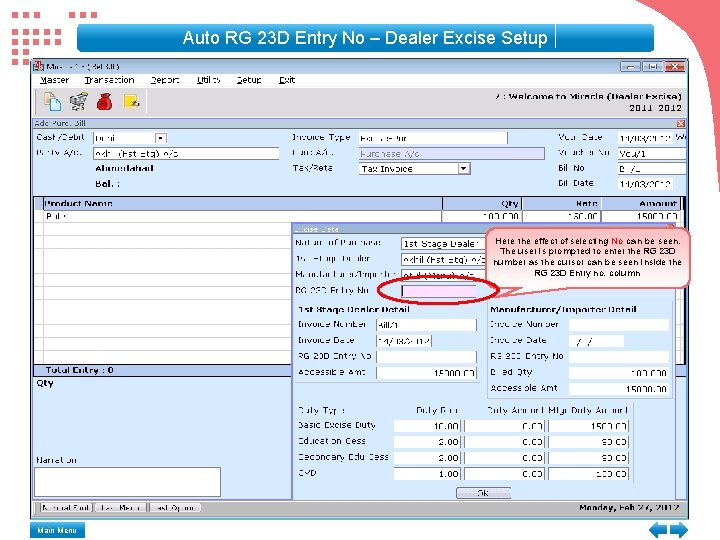
Task: Click the yellow note edit toolbar icon
Action: [131, 101]
